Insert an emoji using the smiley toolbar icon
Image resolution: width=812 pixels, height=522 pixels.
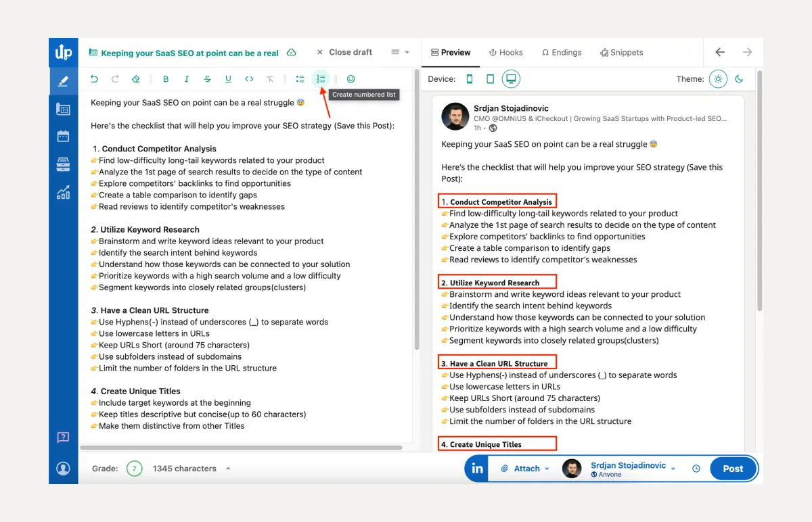click(x=351, y=78)
